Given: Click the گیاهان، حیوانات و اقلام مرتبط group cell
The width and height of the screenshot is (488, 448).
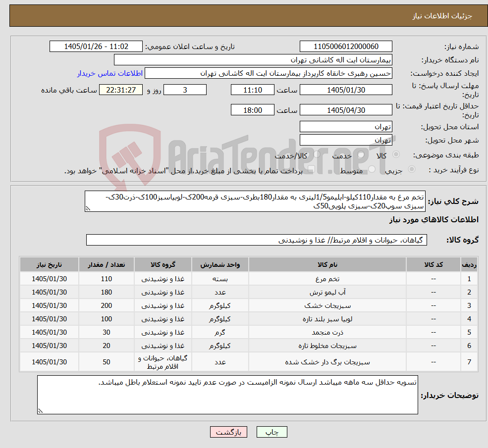Looking at the screenshot, I should click(x=163, y=362).
